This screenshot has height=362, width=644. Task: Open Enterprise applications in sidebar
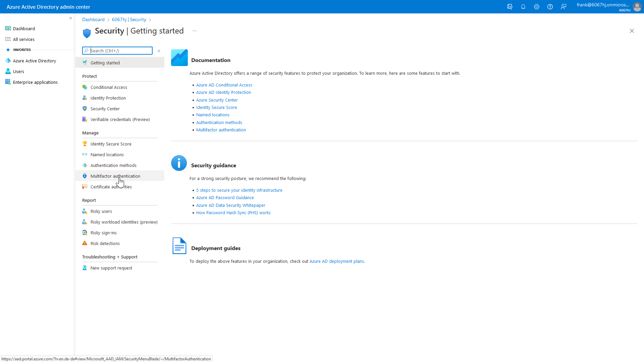click(x=35, y=82)
